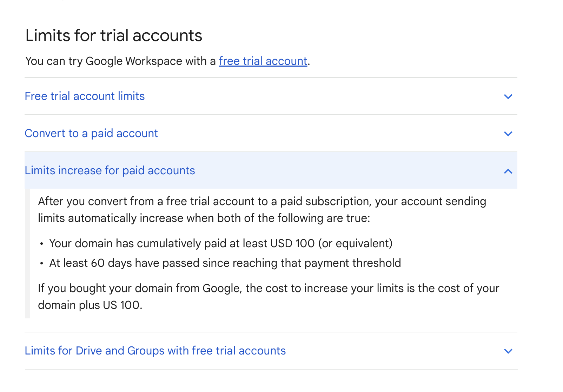Expand the Free trial account limits chevron

[x=508, y=96]
